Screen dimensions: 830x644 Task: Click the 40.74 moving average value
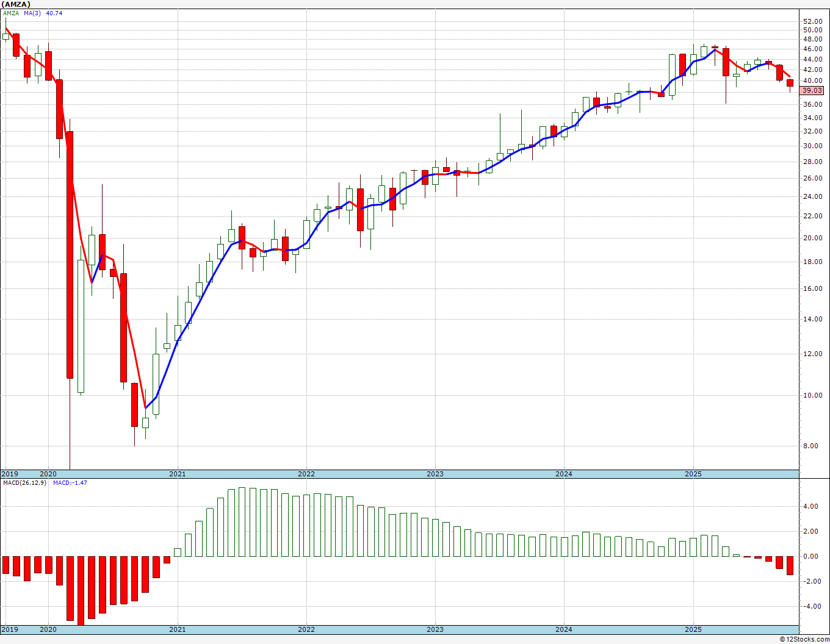(x=54, y=13)
